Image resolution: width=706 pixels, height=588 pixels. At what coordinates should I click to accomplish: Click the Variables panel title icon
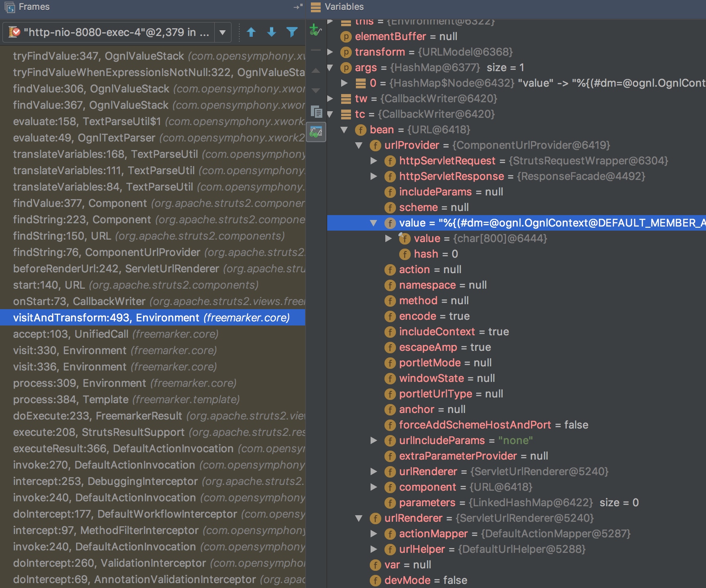[315, 7]
